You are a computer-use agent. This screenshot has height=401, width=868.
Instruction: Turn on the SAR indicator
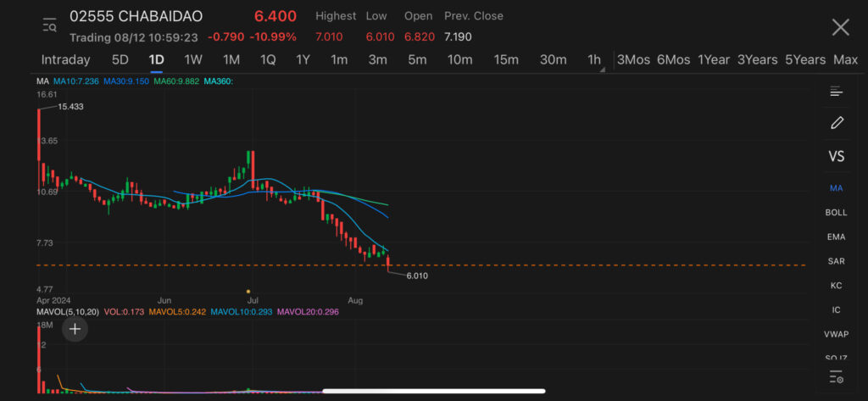click(836, 261)
